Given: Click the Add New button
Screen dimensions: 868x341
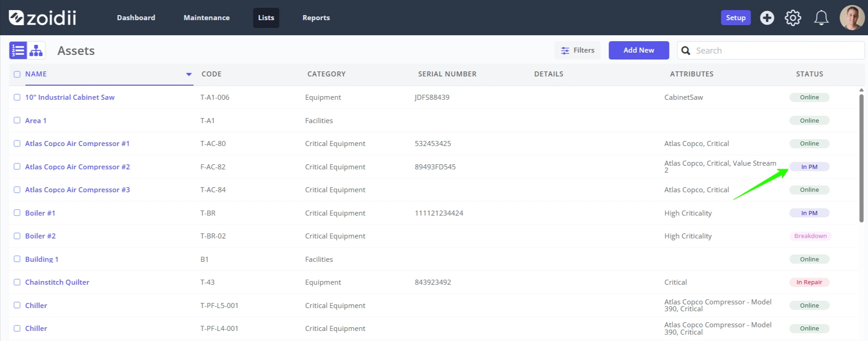Looking at the screenshot, I should [639, 50].
